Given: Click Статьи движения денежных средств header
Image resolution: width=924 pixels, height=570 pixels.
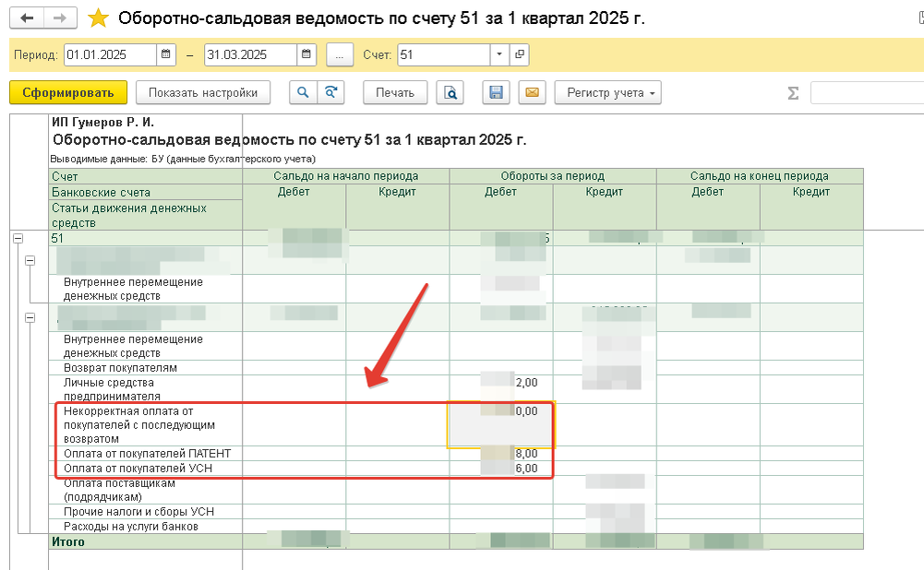Looking at the screenshot, I should click(x=146, y=215).
